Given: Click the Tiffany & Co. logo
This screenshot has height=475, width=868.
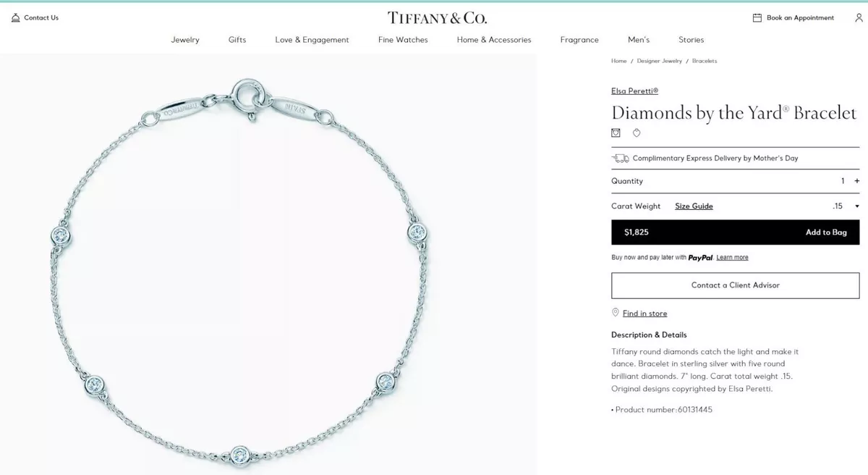Looking at the screenshot, I should coord(437,17).
